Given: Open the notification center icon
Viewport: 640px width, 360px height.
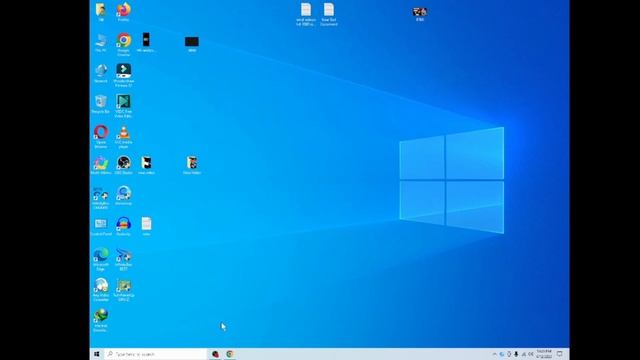Looking at the screenshot, I should pos(560,354).
